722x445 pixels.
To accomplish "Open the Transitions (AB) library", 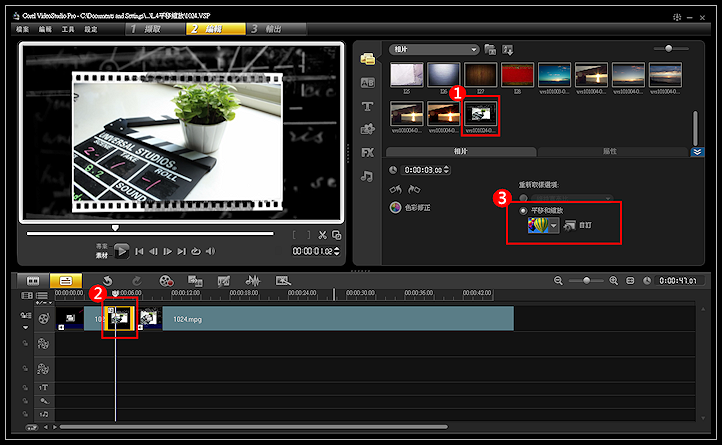I will [367, 83].
